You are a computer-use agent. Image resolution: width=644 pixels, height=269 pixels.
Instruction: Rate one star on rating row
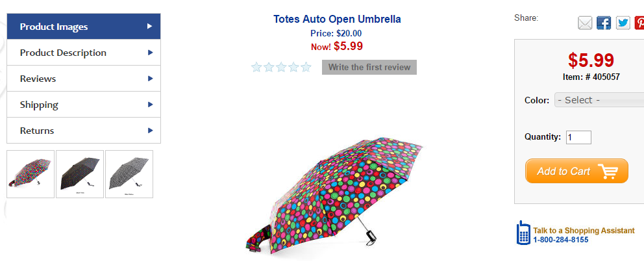click(256, 67)
